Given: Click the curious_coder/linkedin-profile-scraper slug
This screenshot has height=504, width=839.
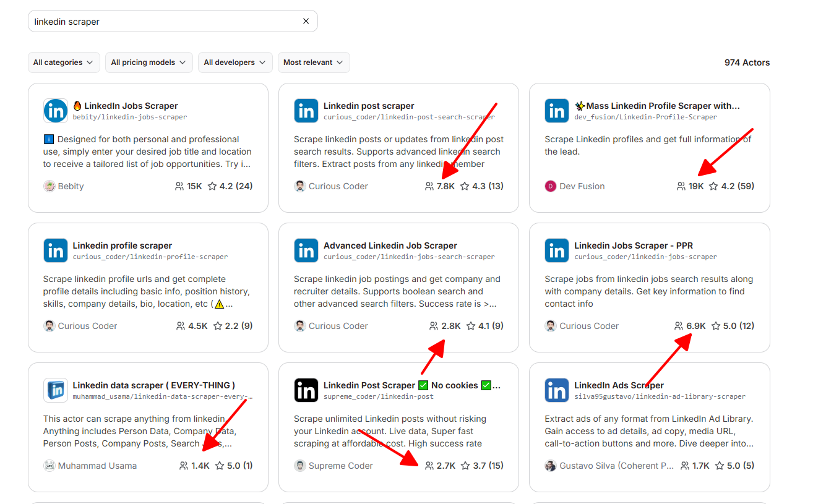Looking at the screenshot, I should pos(150,257).
